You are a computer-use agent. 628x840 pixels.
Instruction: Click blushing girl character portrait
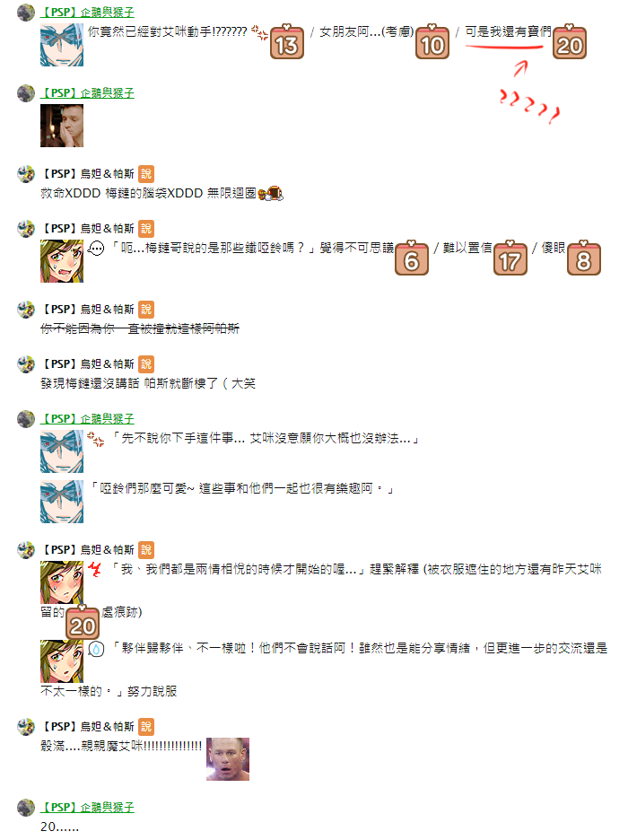click(x=62, y=582)
